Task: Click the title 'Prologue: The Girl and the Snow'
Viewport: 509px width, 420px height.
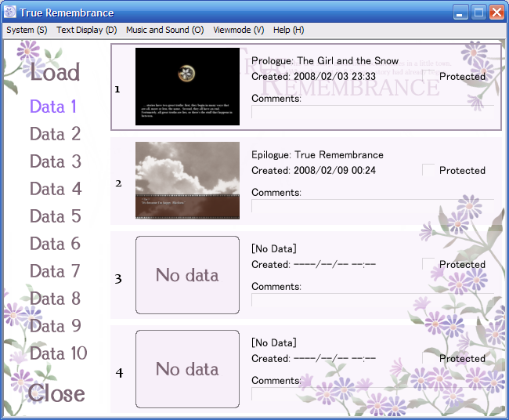Action: (325, 61)
